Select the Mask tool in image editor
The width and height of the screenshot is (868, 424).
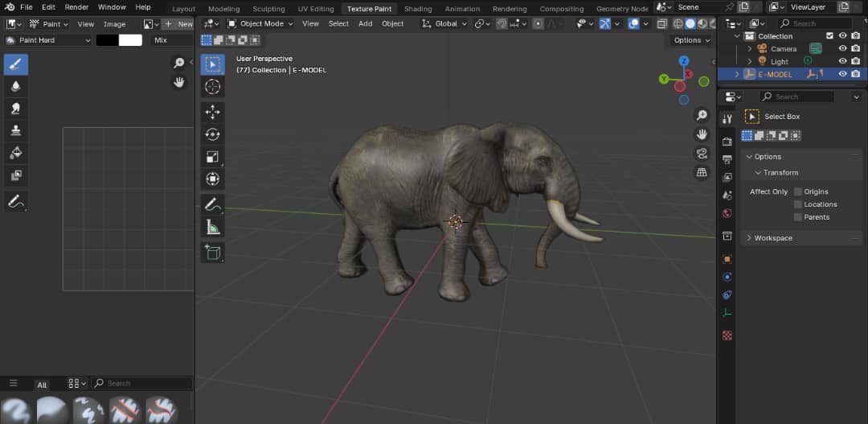pyautogui.click(x=16, y=175)
